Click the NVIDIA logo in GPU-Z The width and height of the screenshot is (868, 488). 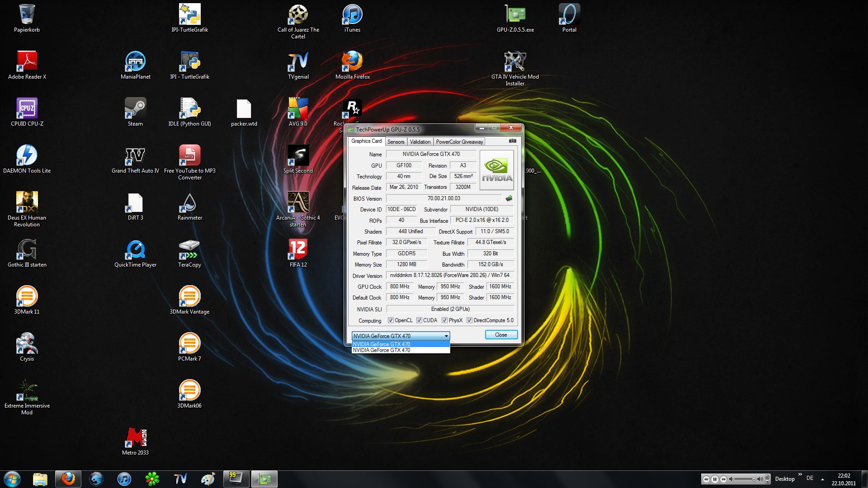(497, 170)
